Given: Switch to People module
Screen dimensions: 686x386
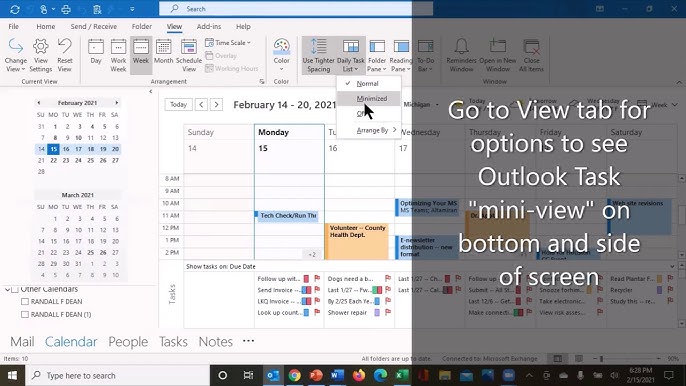Looking at the screenshot, I should 128,341.
